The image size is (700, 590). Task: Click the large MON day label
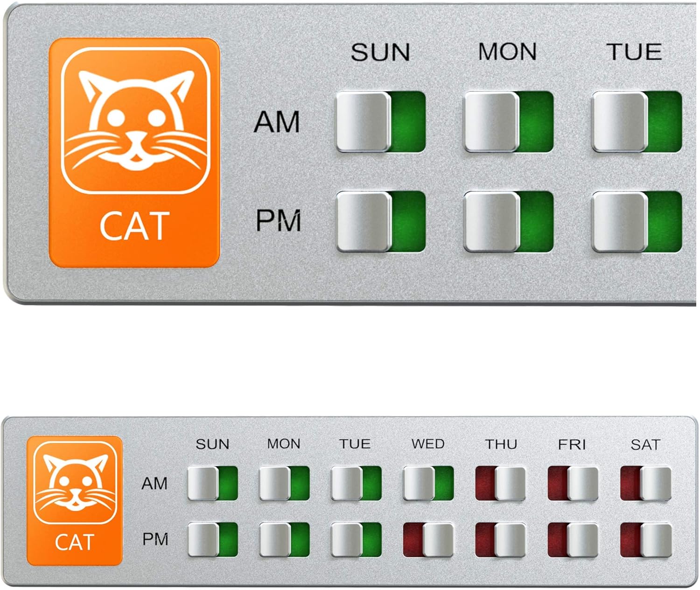(508, 52)
